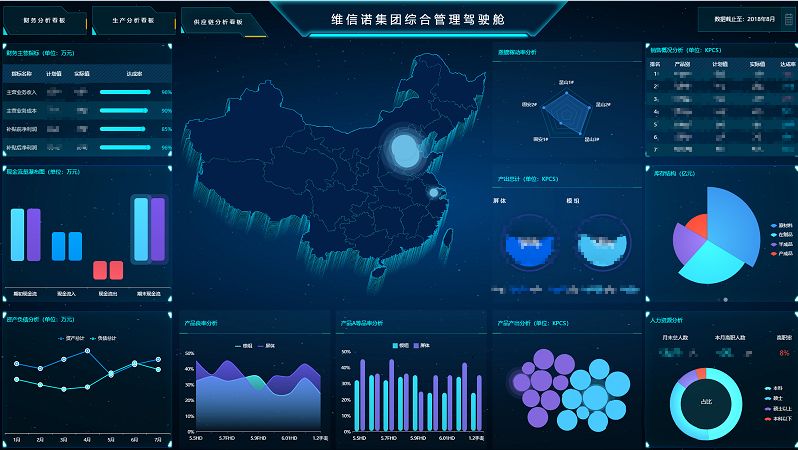798x450 pixels.
Task: Toggle the red legend entry of the inventory pie
Action: pyautogui.click(x=782, y=254)
